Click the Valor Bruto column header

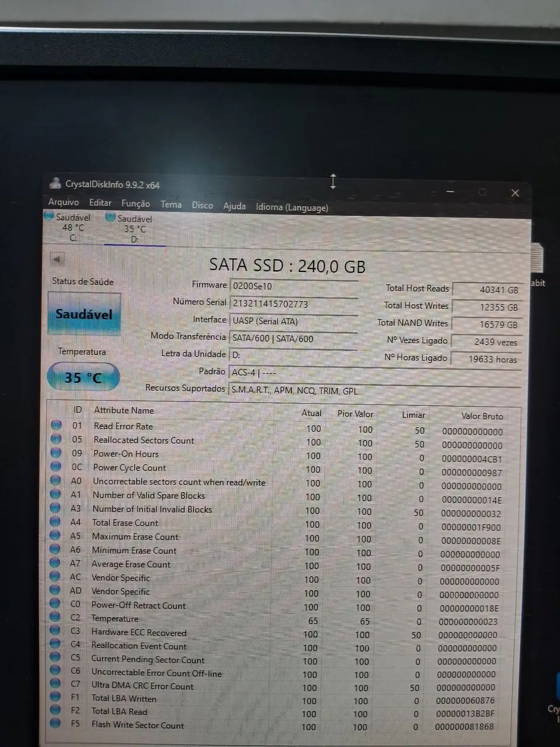tap(482, 416)
